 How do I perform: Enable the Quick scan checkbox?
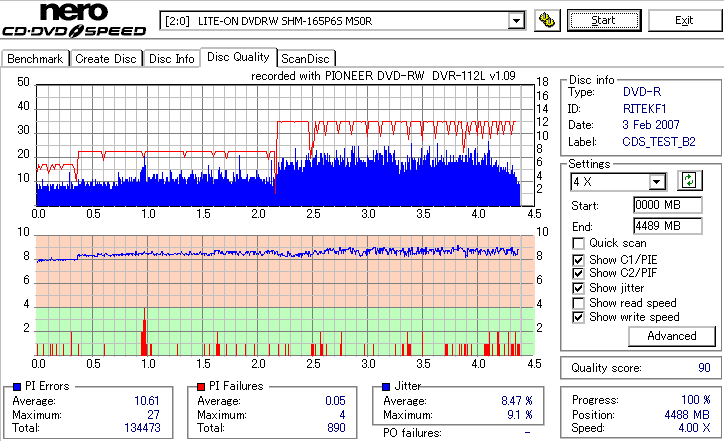click(578, 243)
